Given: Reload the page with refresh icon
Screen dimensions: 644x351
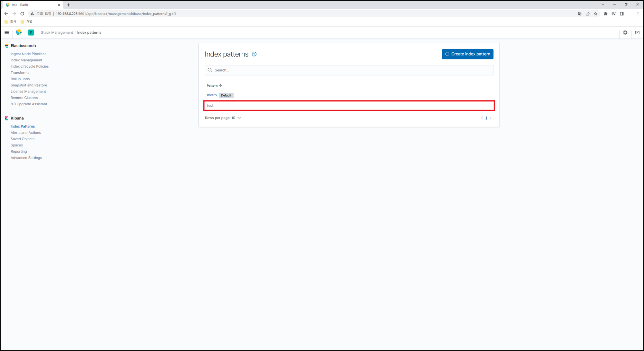Looking at the screenshot, I should pos(22,14).
